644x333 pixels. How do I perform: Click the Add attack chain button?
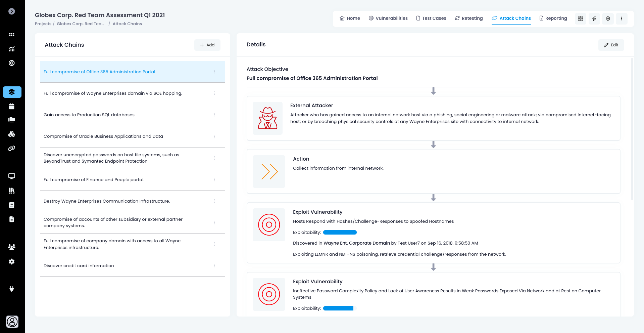[x=207, y=45]
